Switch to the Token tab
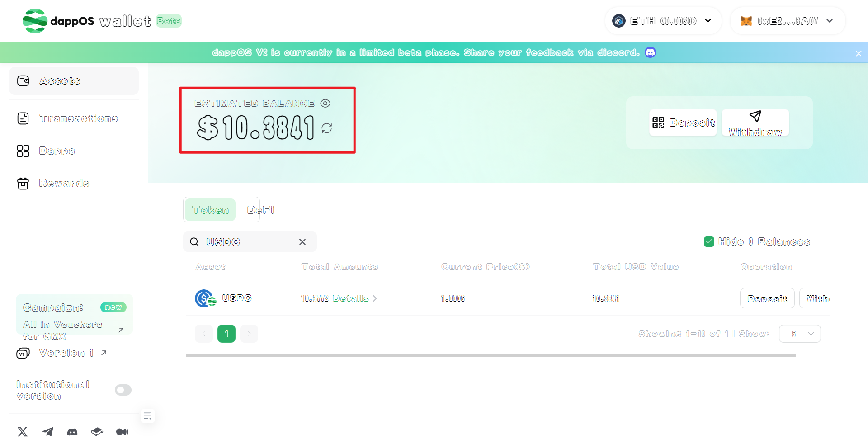Viewport: 868px width, 444px height. tap(210, 210)
